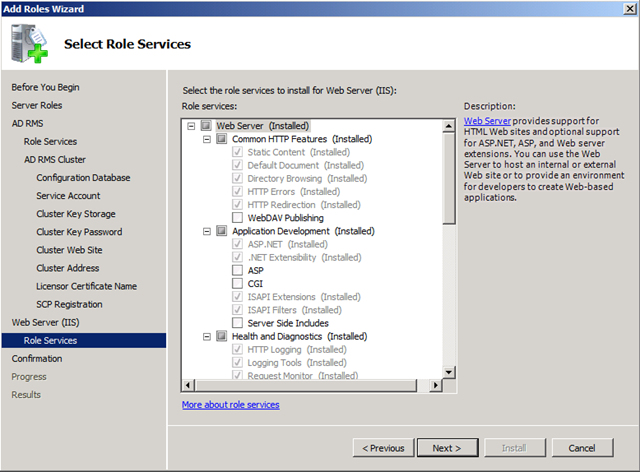Select the WebDAV Publishing label
The height and width of the screenshot is (472, 640).
click(286, 218)
